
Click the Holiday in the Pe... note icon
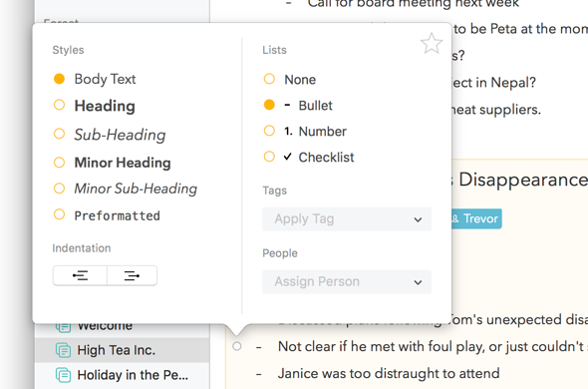pos(63,375)
